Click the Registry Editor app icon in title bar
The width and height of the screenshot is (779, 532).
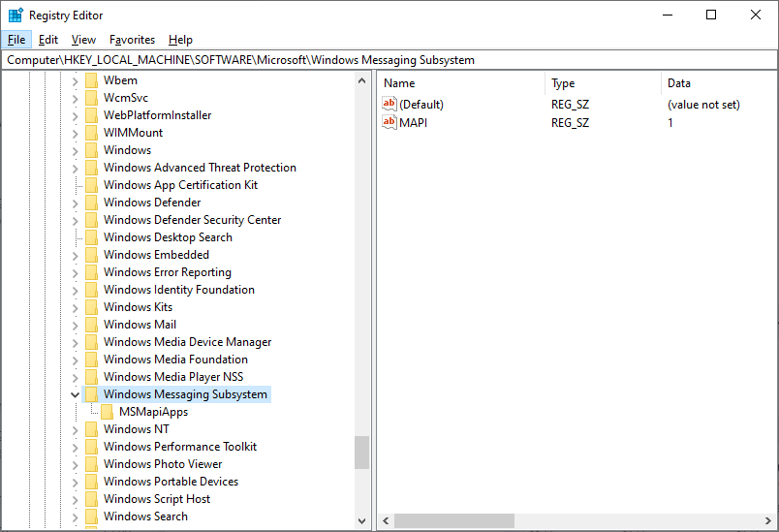click(x=16, y=16)
